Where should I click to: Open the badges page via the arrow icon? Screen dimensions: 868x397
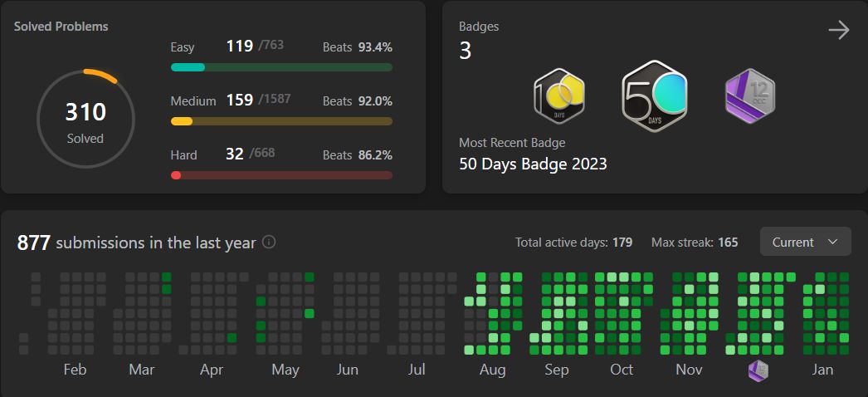[839, 30]
